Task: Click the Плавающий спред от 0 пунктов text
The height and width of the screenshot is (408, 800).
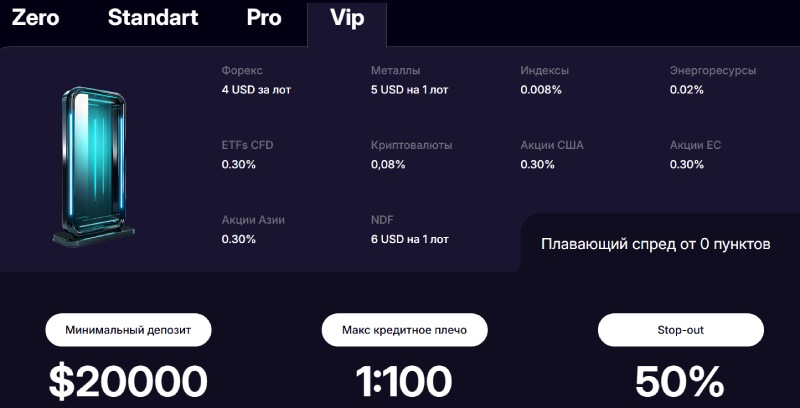Action: coord(655,243)
